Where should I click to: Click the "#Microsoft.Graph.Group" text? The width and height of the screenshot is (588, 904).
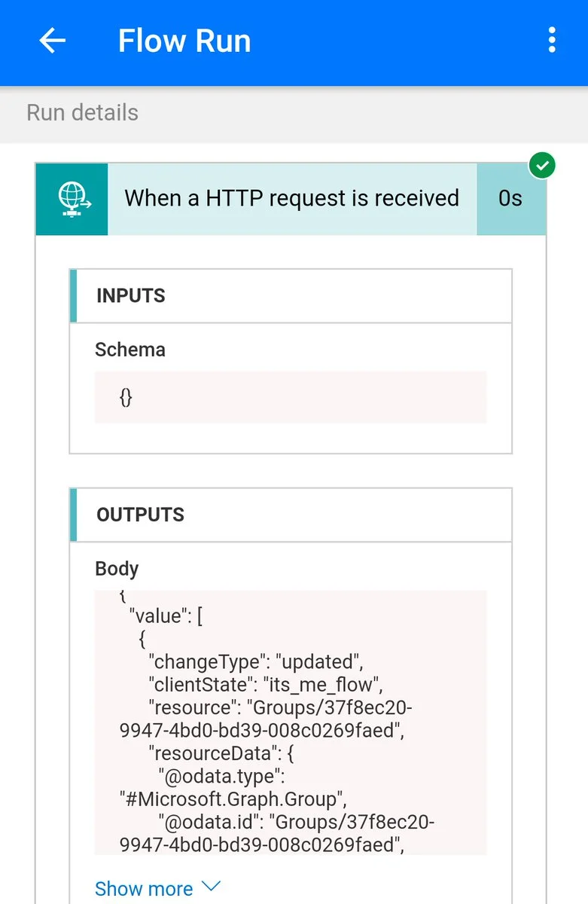pos(233,799)
